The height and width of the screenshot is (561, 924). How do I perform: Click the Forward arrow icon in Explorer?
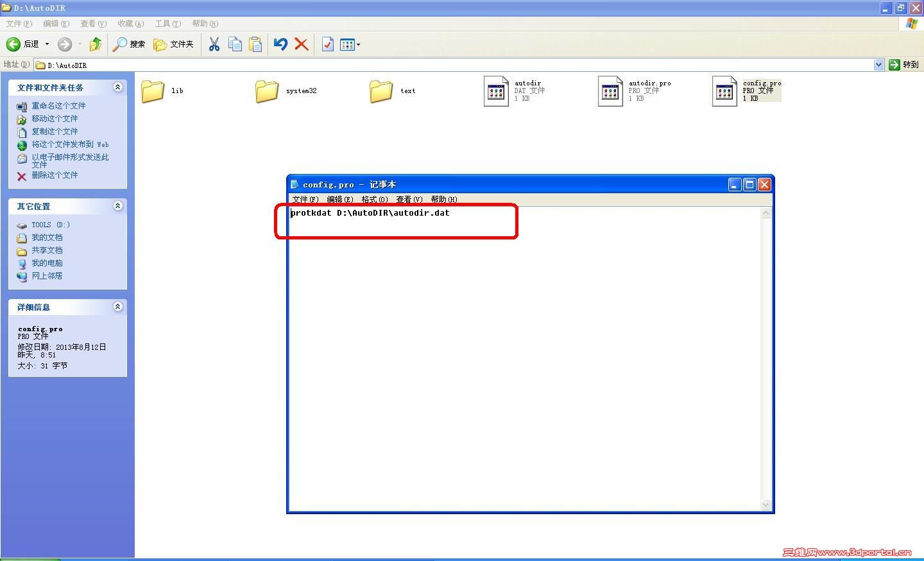[64, 44]
